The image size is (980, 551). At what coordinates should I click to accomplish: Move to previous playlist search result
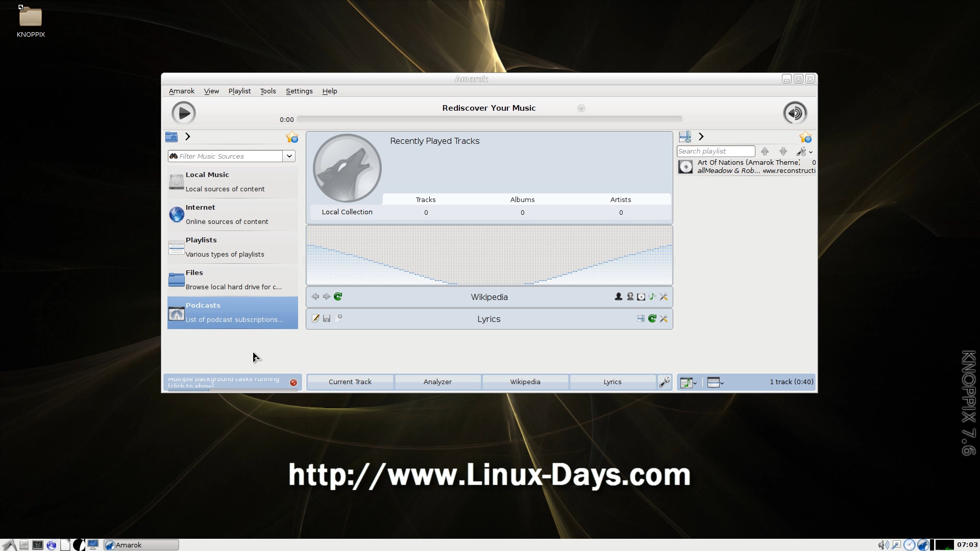[765, 152]
